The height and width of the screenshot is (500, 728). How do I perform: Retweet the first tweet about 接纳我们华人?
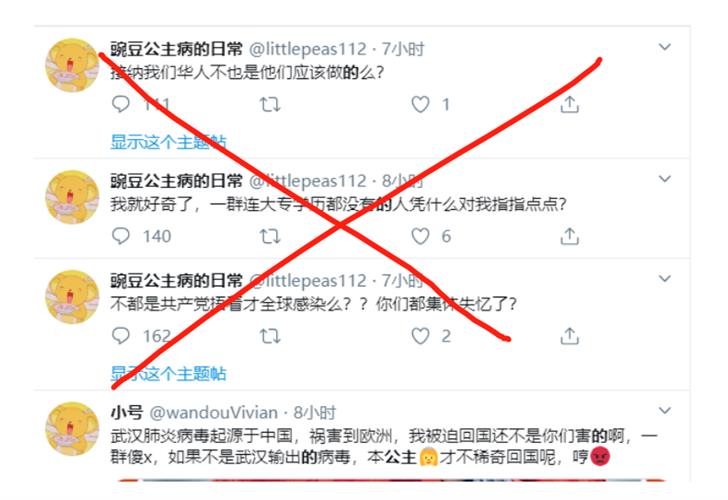tap(270, 104)
